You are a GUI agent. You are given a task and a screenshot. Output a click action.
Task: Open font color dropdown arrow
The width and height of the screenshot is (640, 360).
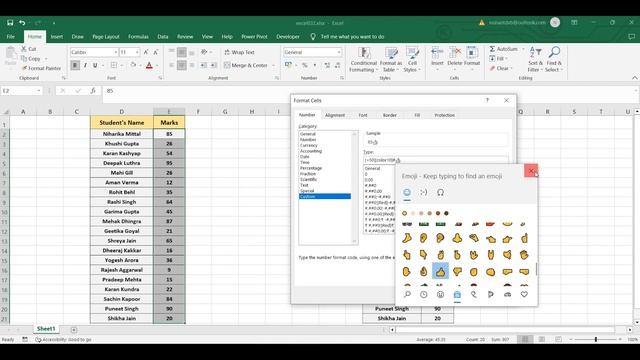[157, 65]
